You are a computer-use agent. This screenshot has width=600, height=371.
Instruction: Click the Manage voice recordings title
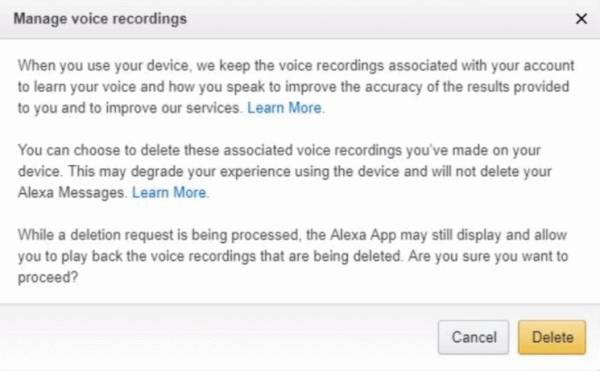coord(100,19)
